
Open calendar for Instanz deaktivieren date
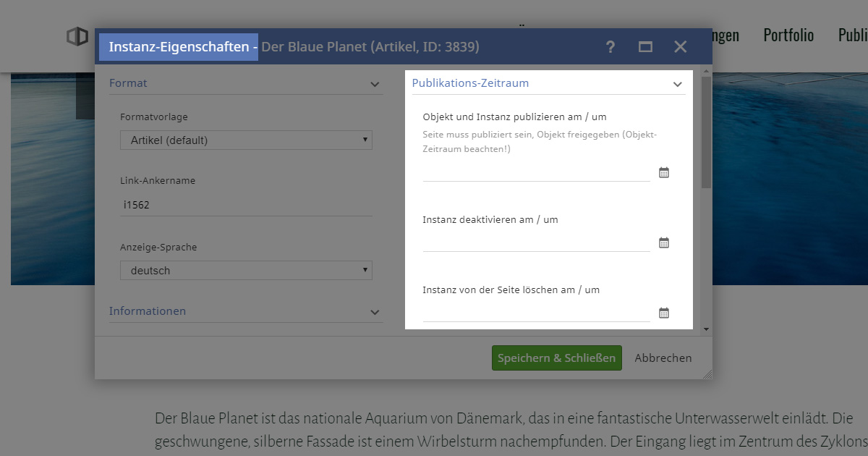click(664, 242)
